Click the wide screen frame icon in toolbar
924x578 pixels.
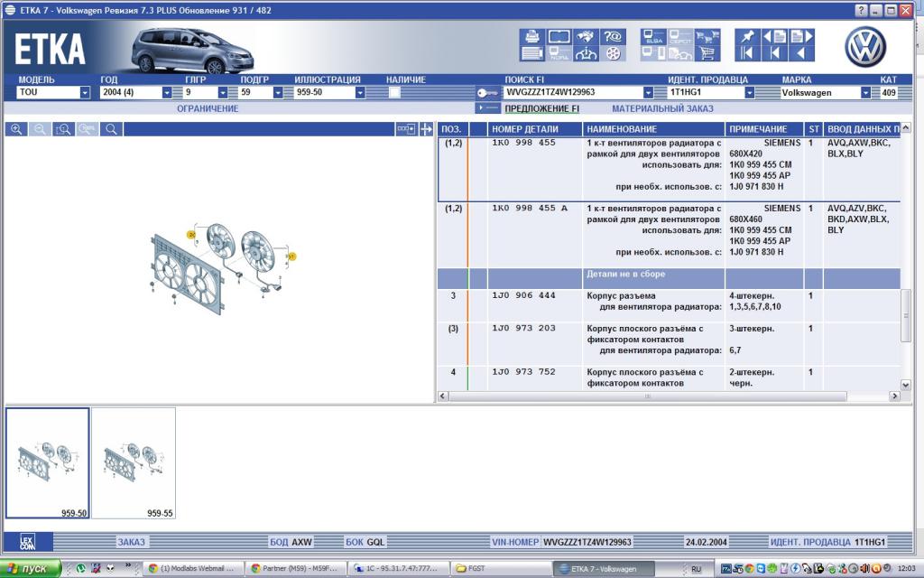tap(559, 36)
